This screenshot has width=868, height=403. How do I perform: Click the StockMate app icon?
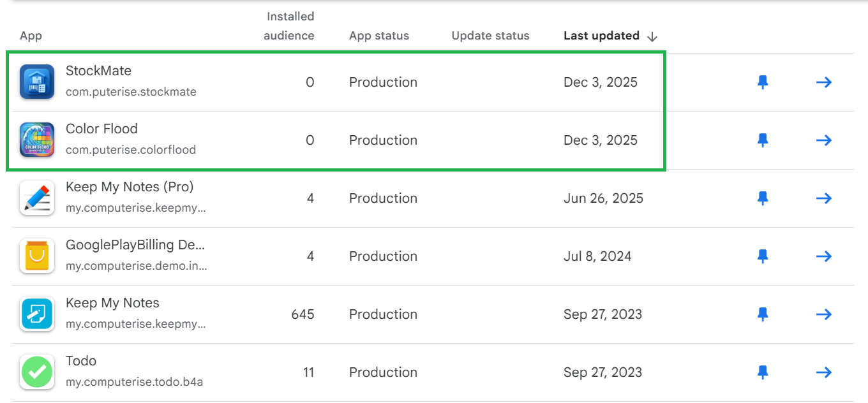coord(36,82)
